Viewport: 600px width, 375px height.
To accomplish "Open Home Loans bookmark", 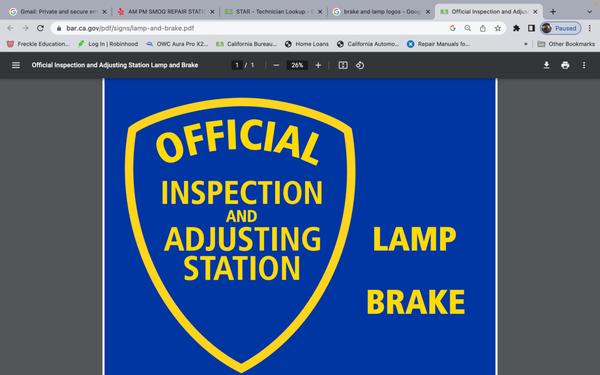I will [x=307, y=44].
